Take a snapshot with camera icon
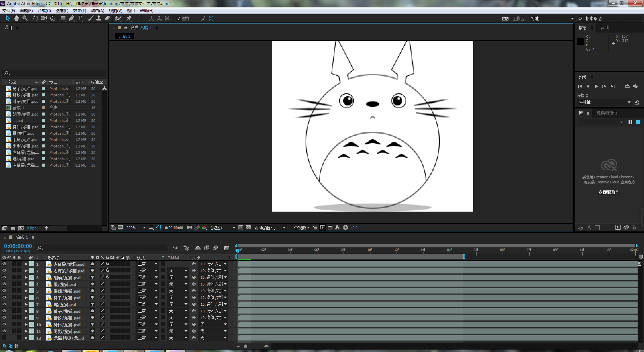The height and width of the screenshot is (352, 644). point(190,228)
